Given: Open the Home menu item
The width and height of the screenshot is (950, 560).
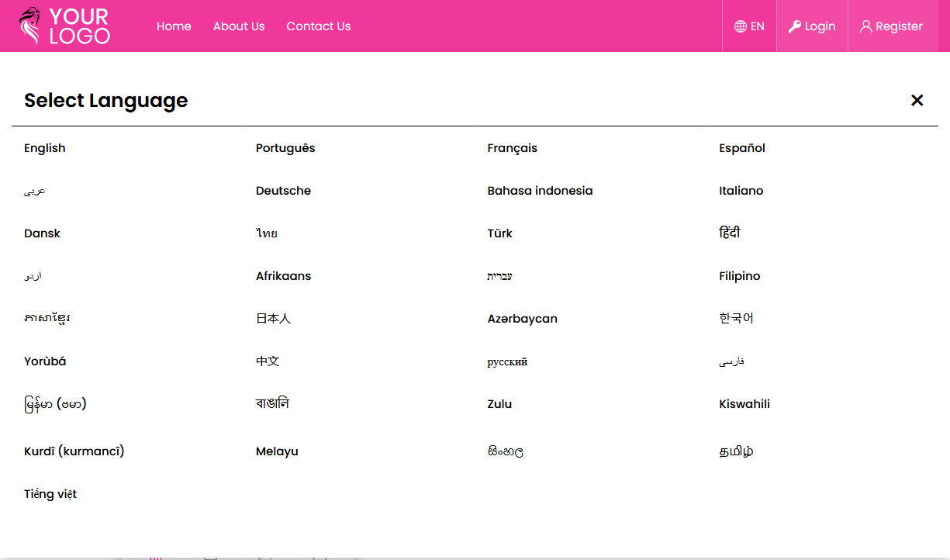Looking at the screenshot, I should (x=174, y=26).
